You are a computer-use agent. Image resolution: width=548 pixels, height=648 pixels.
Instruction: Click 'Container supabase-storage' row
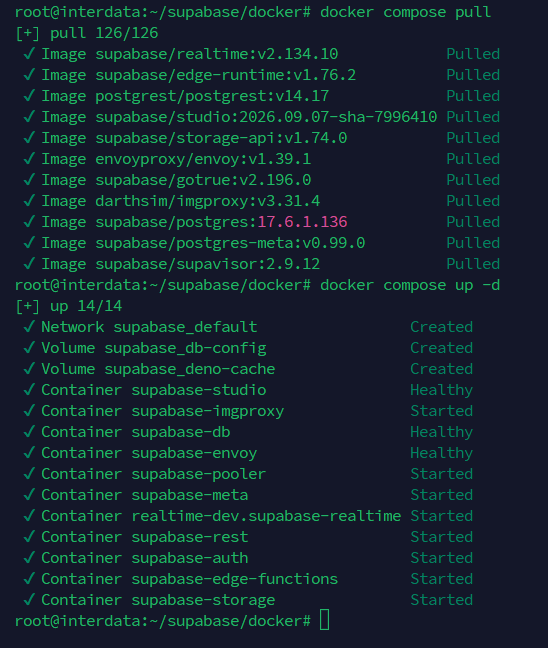point(248,600)
